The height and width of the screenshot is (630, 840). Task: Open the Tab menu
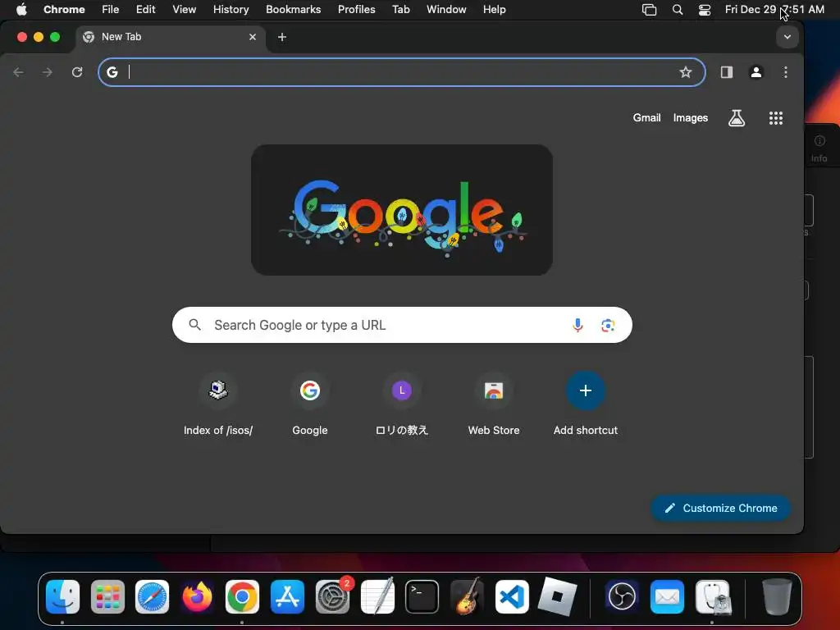[x=400, y=9]
